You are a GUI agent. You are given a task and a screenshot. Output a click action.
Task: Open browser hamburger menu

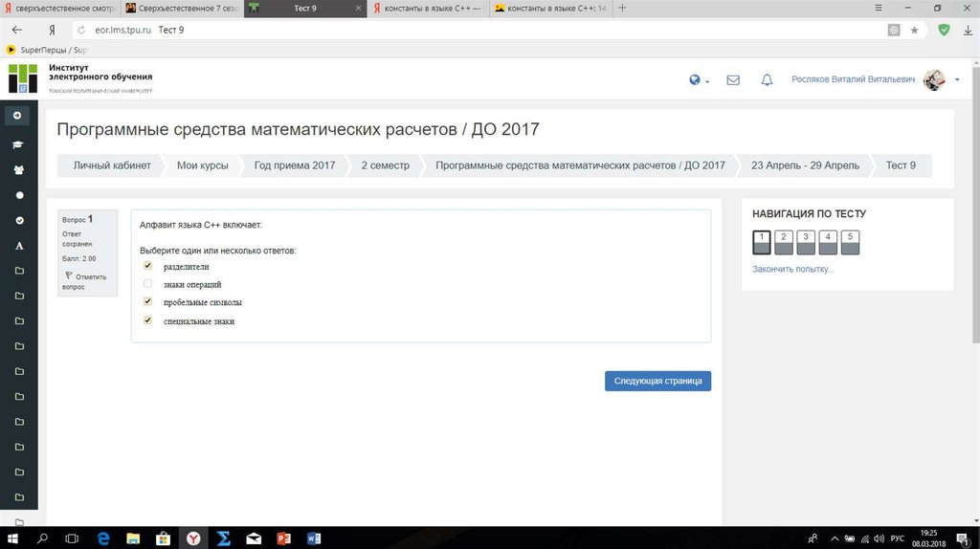(879, 8)
